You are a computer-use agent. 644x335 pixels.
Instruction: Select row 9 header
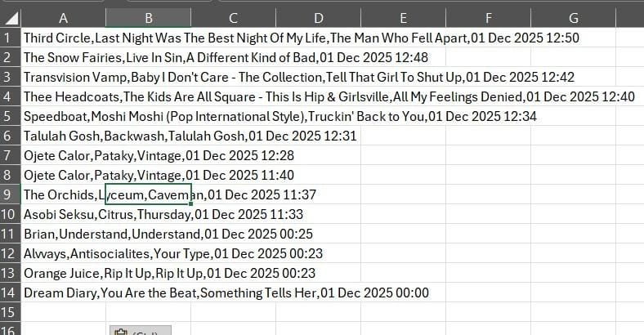pyautogui.click(x=10, y=194)
